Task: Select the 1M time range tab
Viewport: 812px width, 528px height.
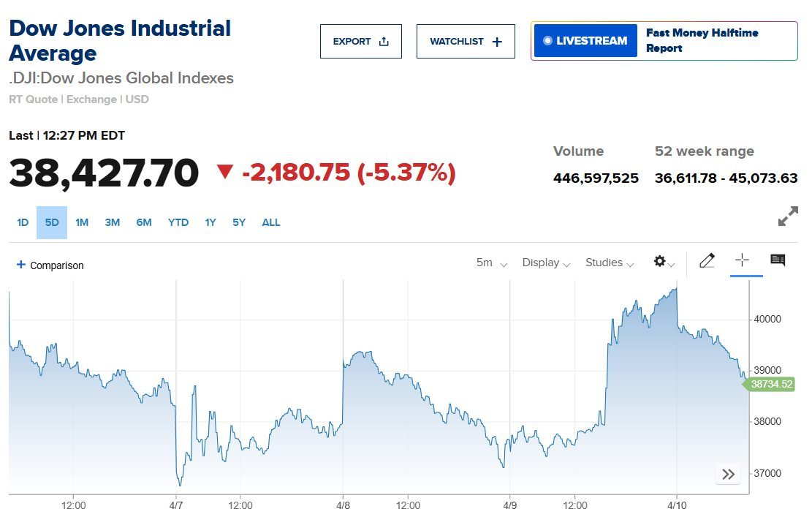Action: coord(82,222)
